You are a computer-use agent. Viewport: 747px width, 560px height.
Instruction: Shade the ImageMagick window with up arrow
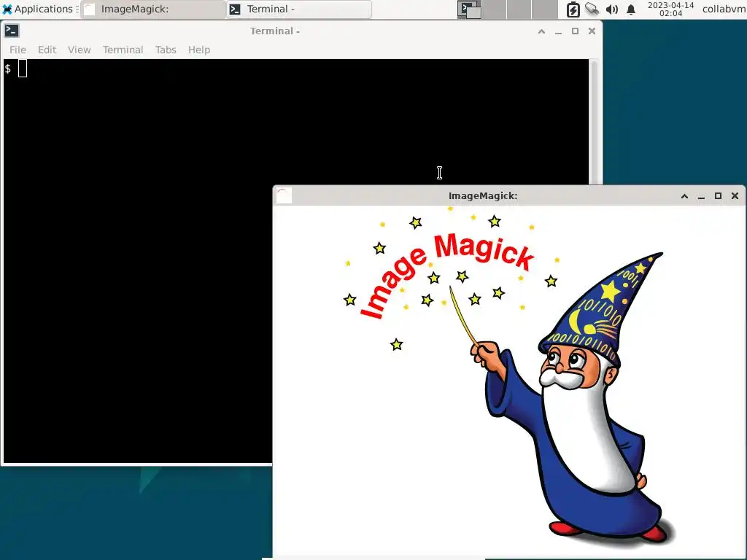684,196
